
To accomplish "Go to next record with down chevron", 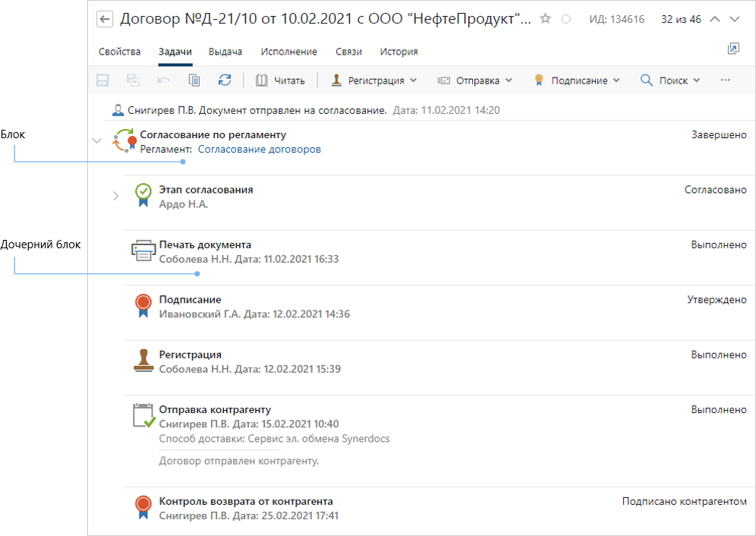I will (x=734, y=19).
